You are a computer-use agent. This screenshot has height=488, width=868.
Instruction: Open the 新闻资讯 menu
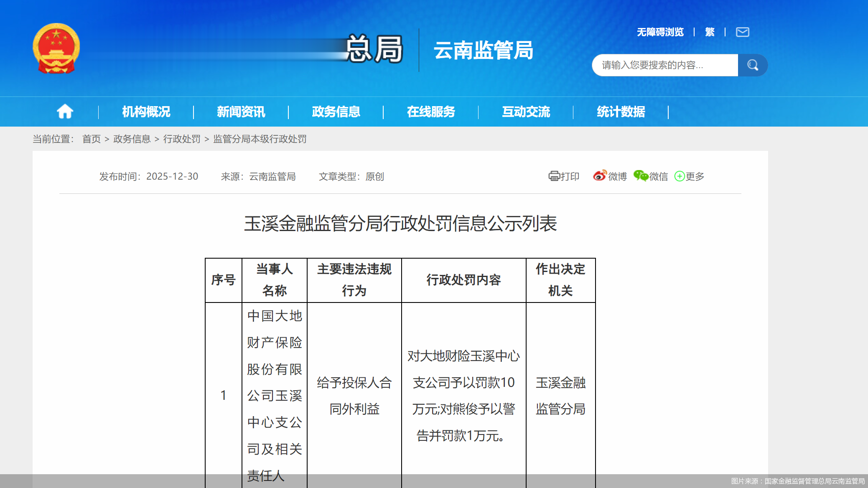click(241, 112)
